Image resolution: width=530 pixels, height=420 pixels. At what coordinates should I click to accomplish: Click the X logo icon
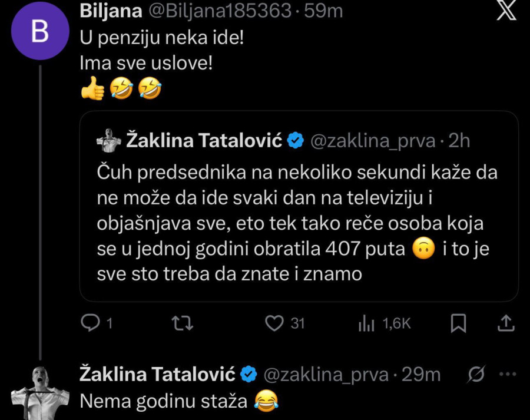506,12
